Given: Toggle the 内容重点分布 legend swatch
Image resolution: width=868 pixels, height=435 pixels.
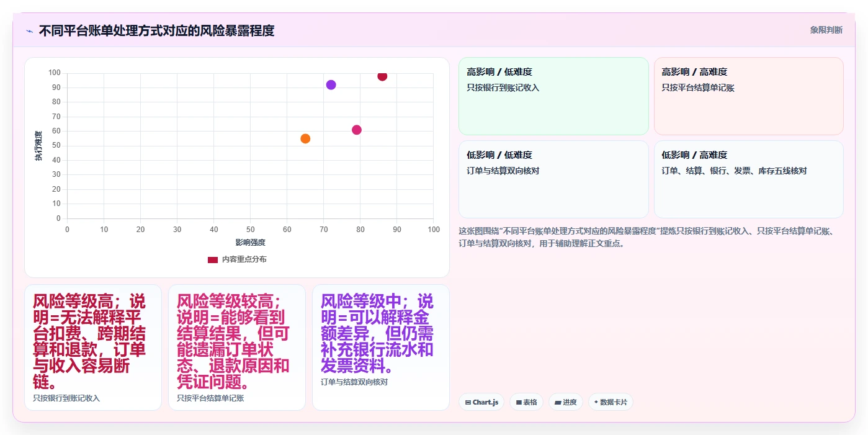Looking at the screenshot, I should (x=213, y=259).
